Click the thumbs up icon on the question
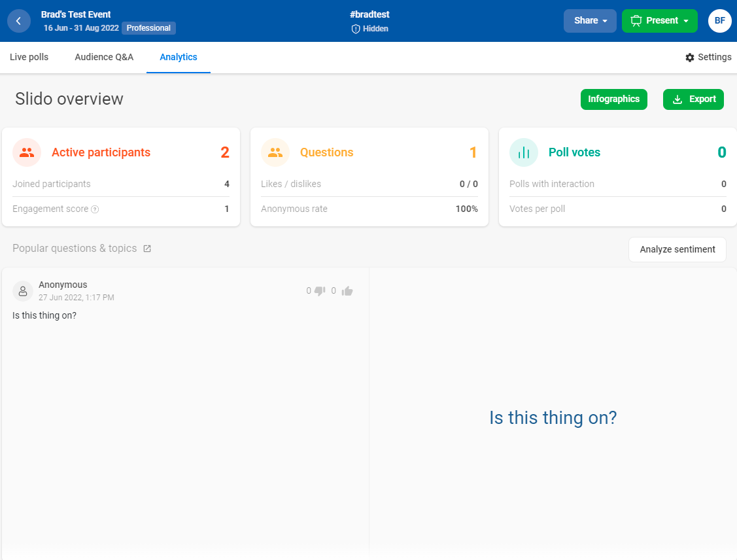Viewport: 737px width, 560px height. click(347, 290)
